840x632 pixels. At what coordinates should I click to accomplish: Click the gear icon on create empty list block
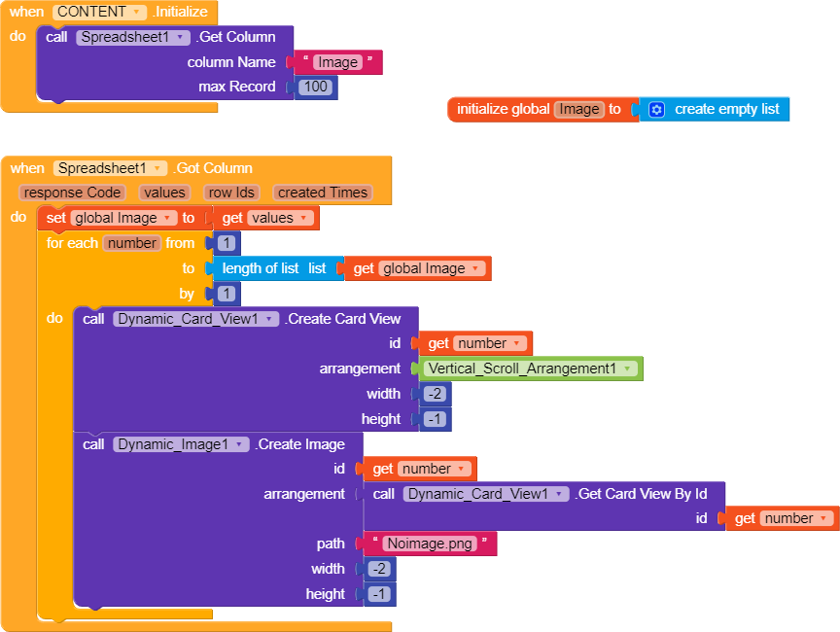tap(656, 110)
